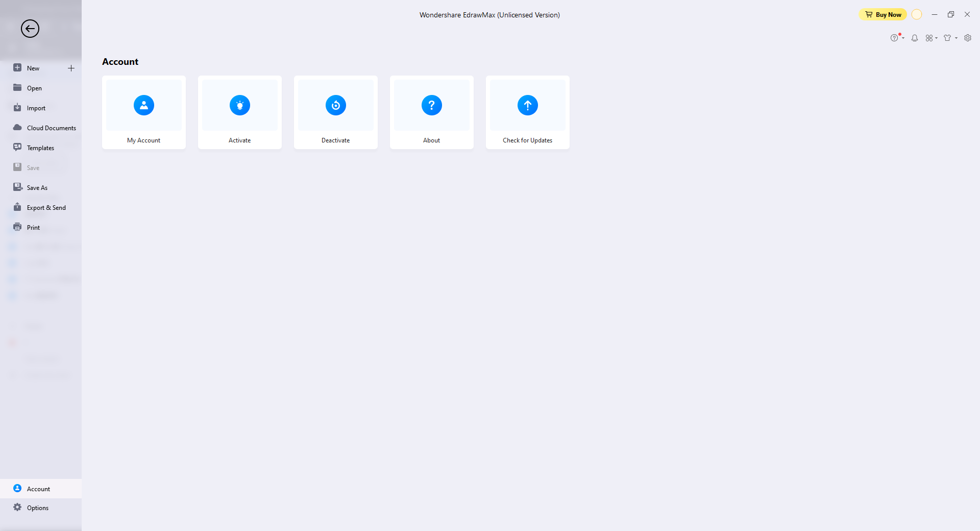980x531 pixels.
Task: Click the back arrow to return
Action: coord(30,29)
